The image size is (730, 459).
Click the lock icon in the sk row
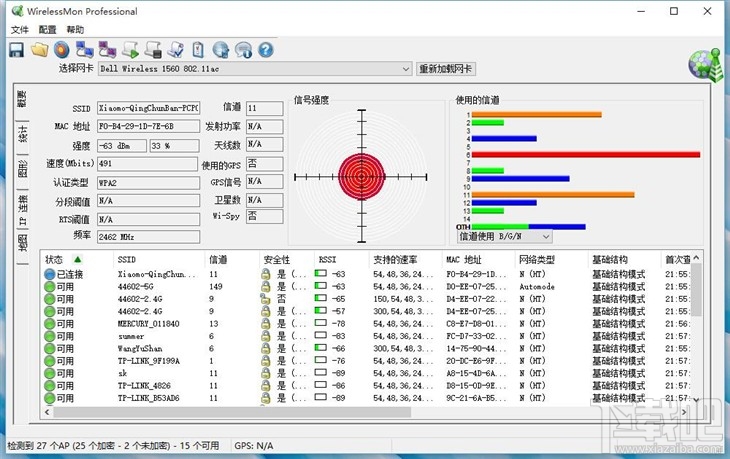pos(265,373)
